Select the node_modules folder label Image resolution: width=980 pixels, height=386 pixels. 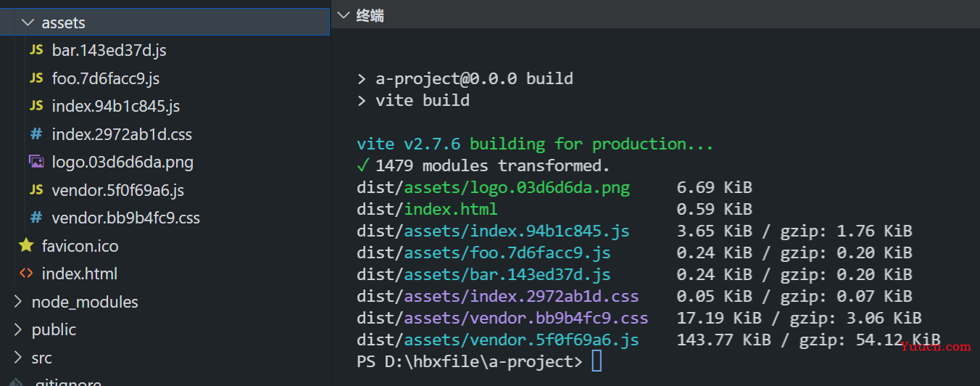85,303
